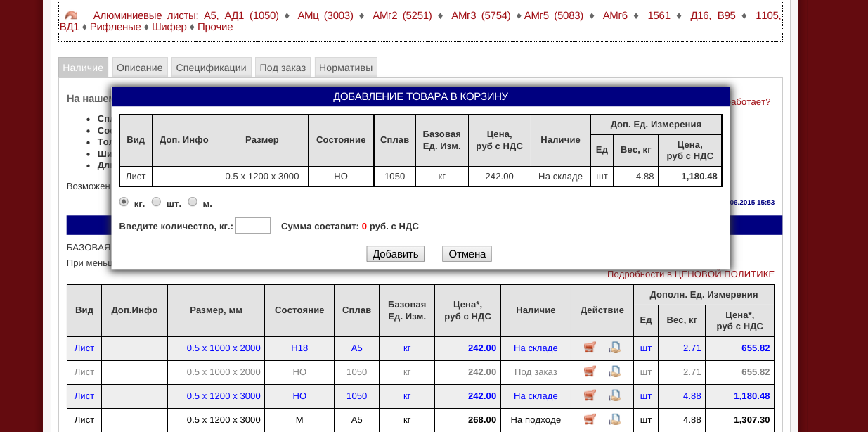
Task: Open the Д16, В95 alloy link
Action: point(713,15)
